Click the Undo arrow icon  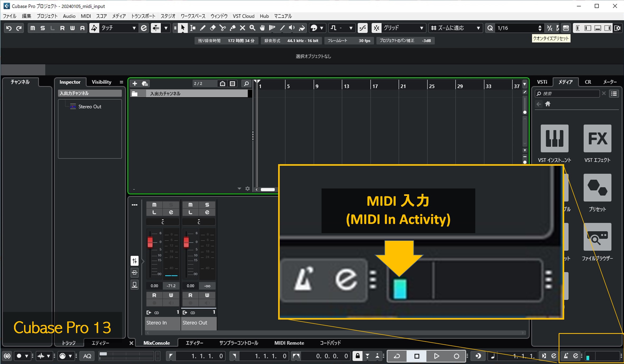pos(9,28)
